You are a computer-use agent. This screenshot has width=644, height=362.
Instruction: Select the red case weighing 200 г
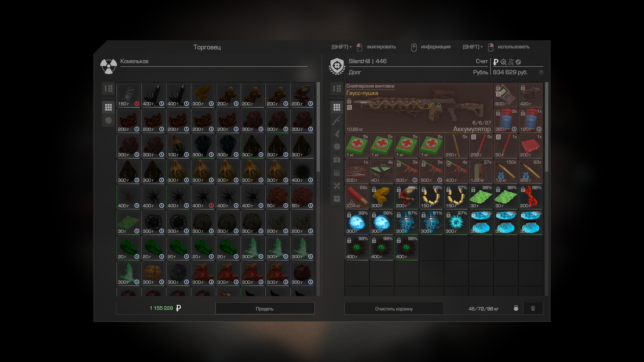coord(531,146)
